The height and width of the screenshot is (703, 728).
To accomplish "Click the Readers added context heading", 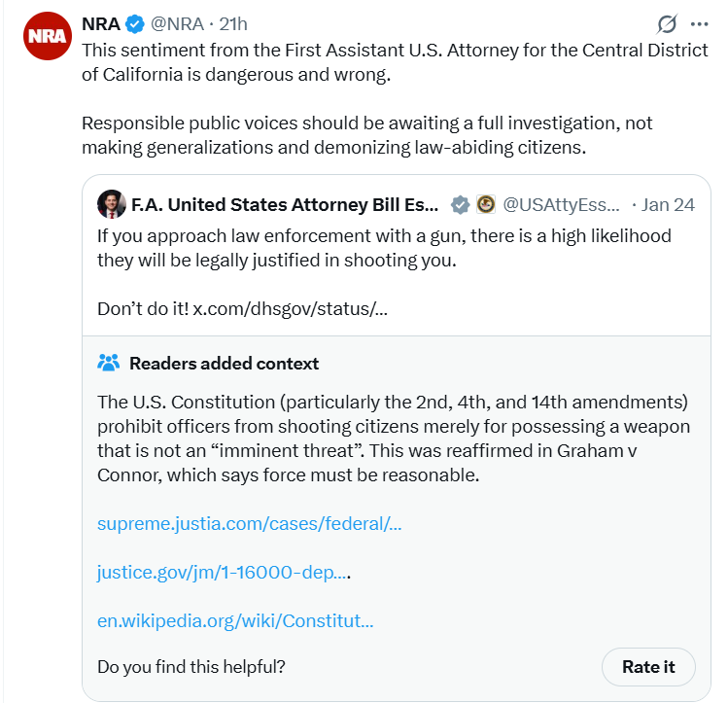I will click(224, 364).
